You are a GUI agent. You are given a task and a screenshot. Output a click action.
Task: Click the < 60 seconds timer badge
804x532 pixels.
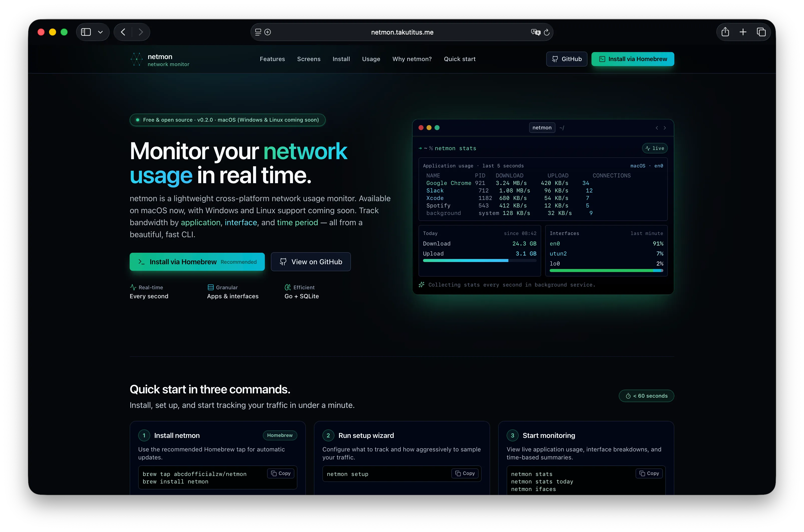(x=646, y=396)
